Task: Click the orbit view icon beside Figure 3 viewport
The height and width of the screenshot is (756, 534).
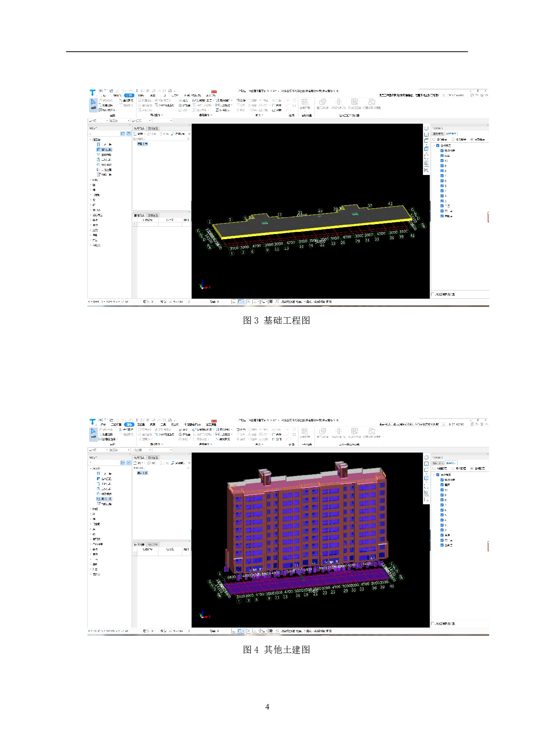Action: (x=426, y=128)
